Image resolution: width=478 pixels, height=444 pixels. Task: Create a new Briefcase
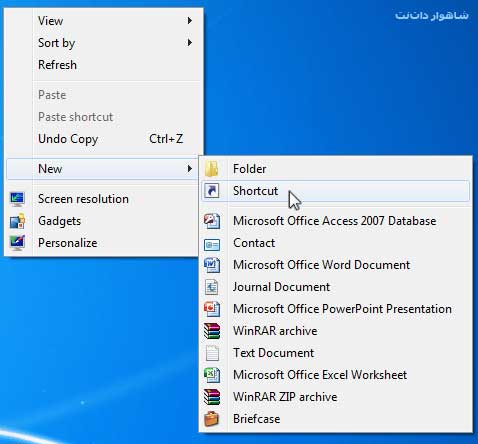(335, 419)
